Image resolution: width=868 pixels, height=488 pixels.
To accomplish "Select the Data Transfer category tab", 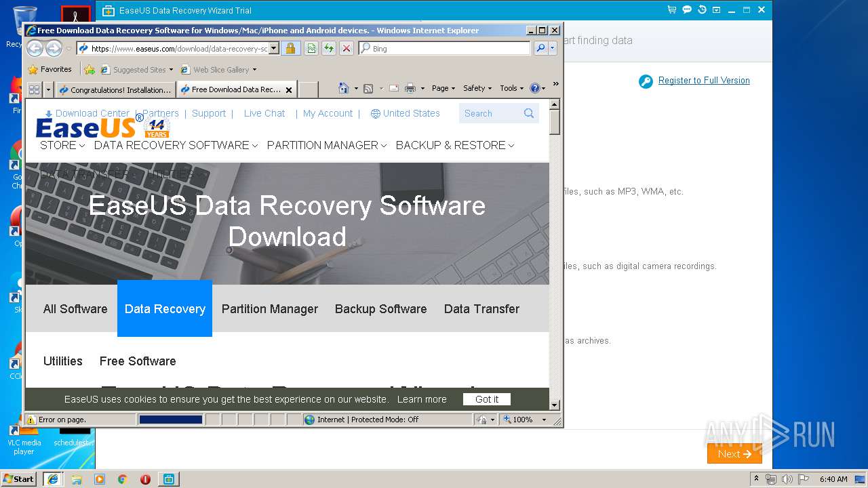I will pyautogui.click(x=481, y=309).
